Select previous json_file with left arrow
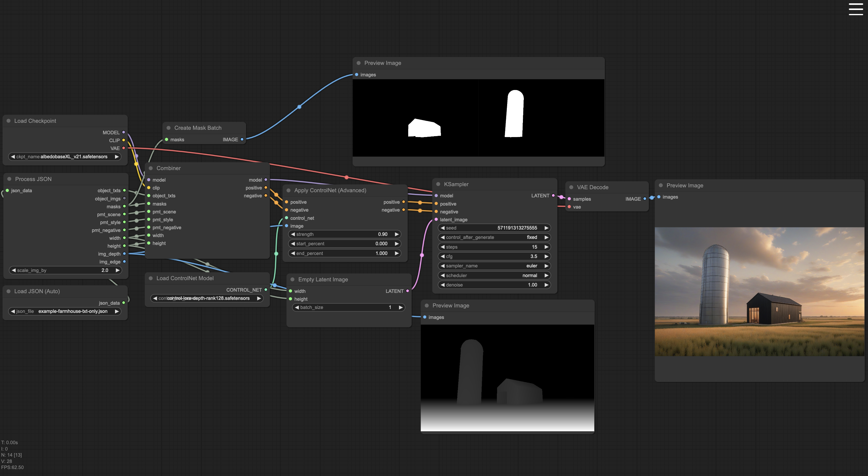 (13, 311)
